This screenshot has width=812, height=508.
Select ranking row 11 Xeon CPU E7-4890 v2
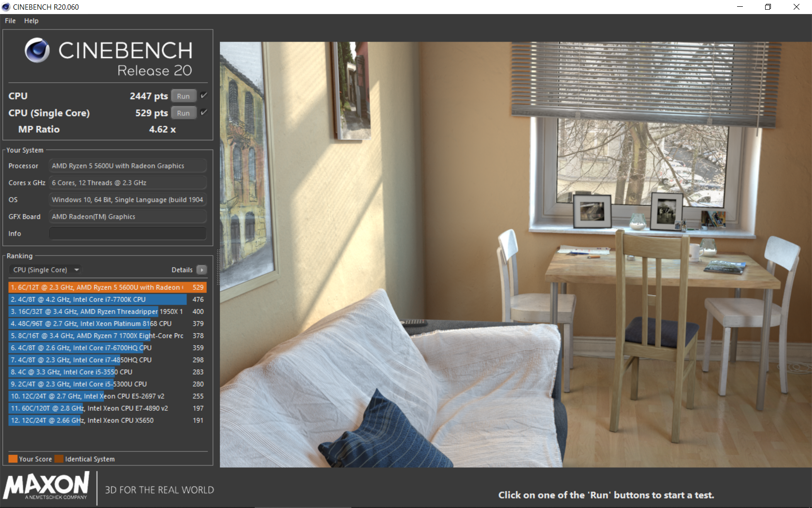(x=107, y=408)
